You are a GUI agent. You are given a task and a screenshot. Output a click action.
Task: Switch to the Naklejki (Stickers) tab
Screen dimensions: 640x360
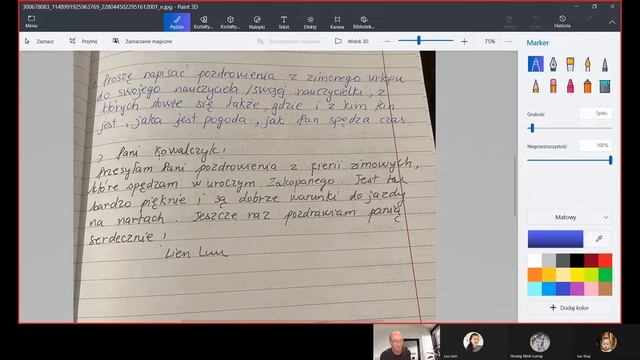tap(257, 22)
